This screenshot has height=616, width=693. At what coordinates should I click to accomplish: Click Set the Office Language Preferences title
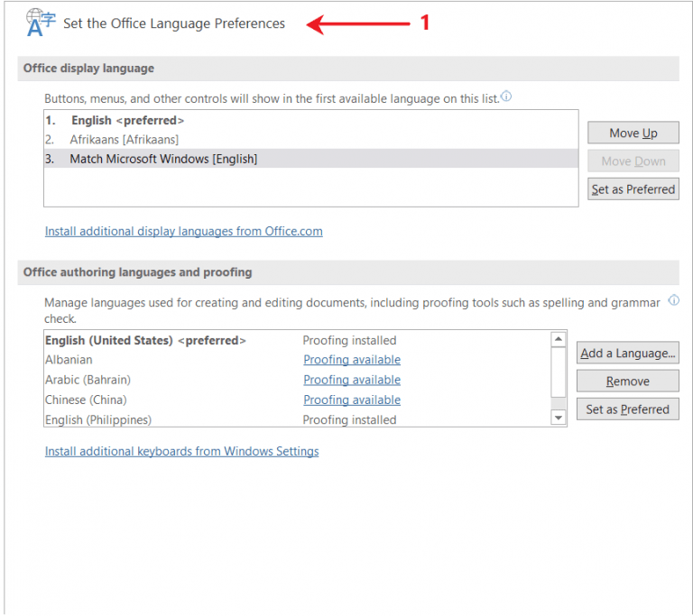(174, 23)
